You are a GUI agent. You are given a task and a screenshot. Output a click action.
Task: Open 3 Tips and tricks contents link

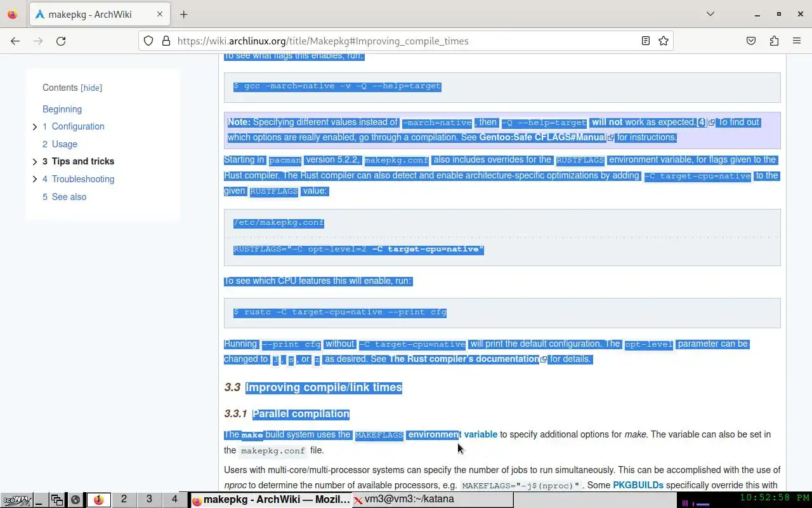coord(79,161)
